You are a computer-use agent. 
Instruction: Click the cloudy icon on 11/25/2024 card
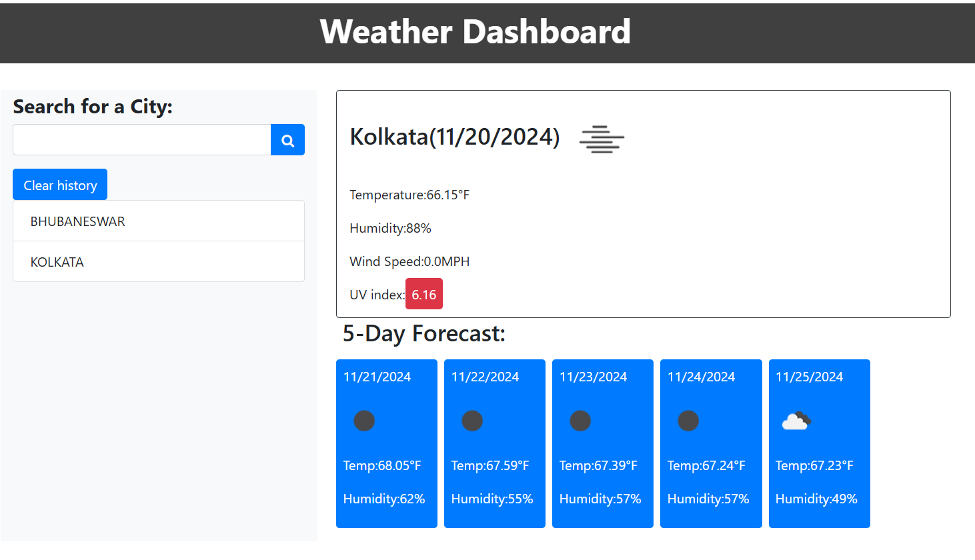(x=796, y=421)
